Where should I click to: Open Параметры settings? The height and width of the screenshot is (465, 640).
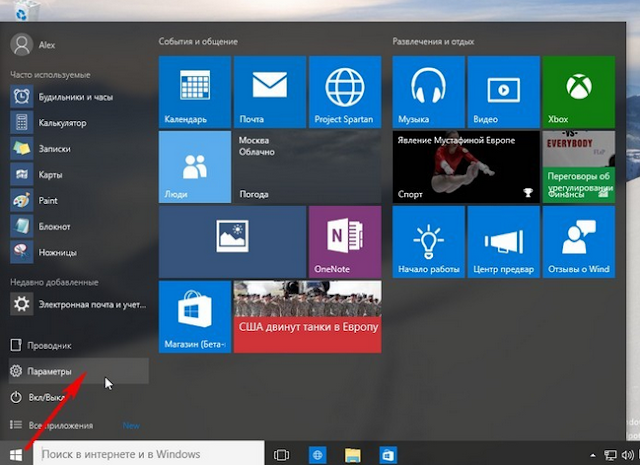coord(79,371)
